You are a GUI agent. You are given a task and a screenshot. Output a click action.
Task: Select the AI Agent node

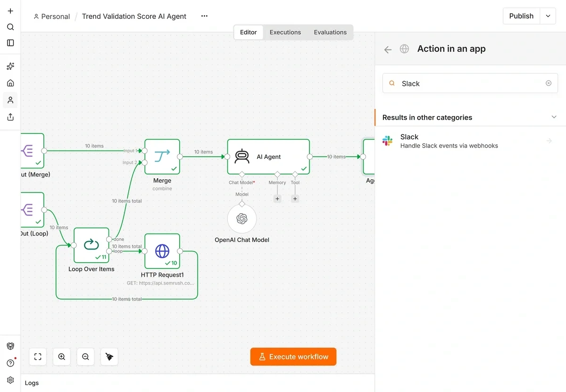268,157
